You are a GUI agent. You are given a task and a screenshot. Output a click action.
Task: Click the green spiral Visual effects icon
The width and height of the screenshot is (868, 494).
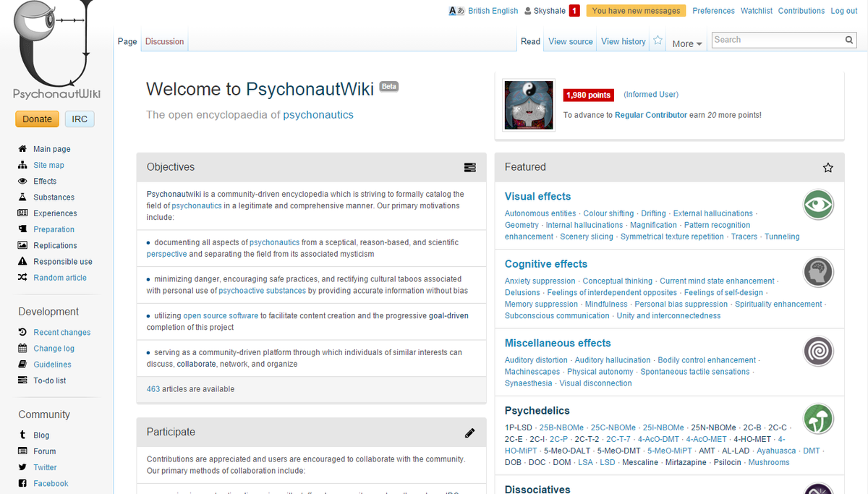point(818,205)
